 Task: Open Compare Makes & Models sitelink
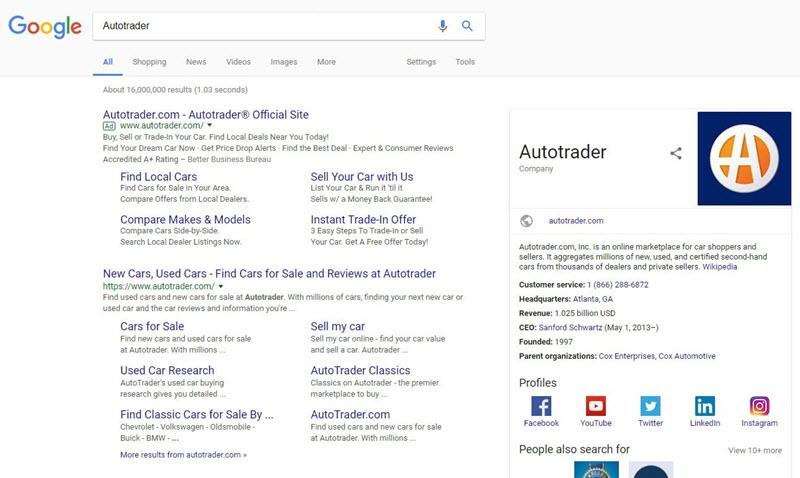click(x=185, y=219)
